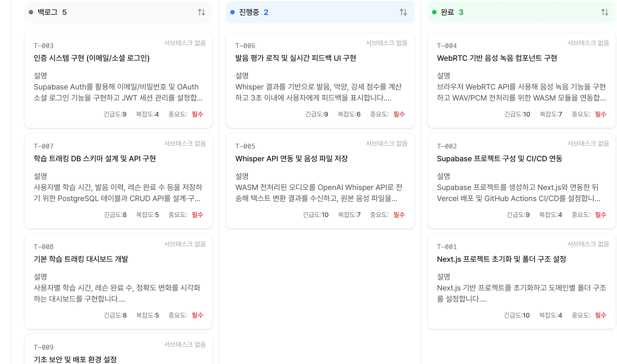Click the gray status dot beside 백로그
Screen dimensions: 617x364
pos(31,12)
